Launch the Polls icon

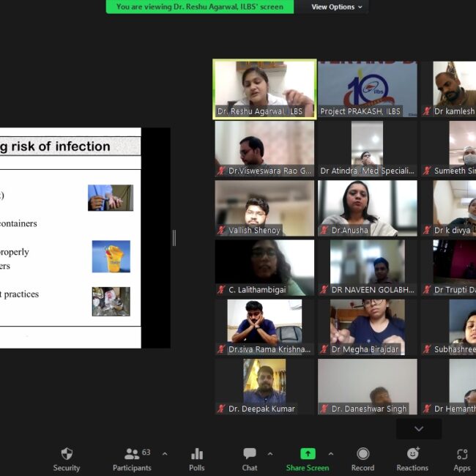[196, 454]
